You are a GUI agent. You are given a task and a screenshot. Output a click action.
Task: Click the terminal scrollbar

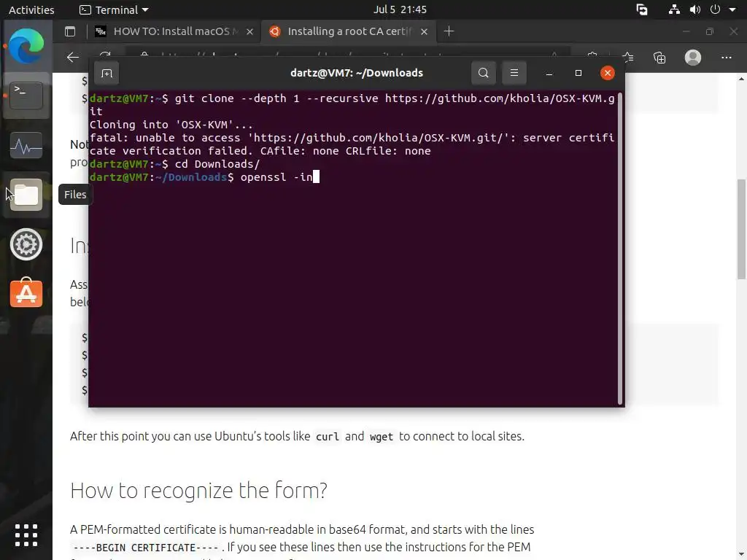(x=620, y=248)
